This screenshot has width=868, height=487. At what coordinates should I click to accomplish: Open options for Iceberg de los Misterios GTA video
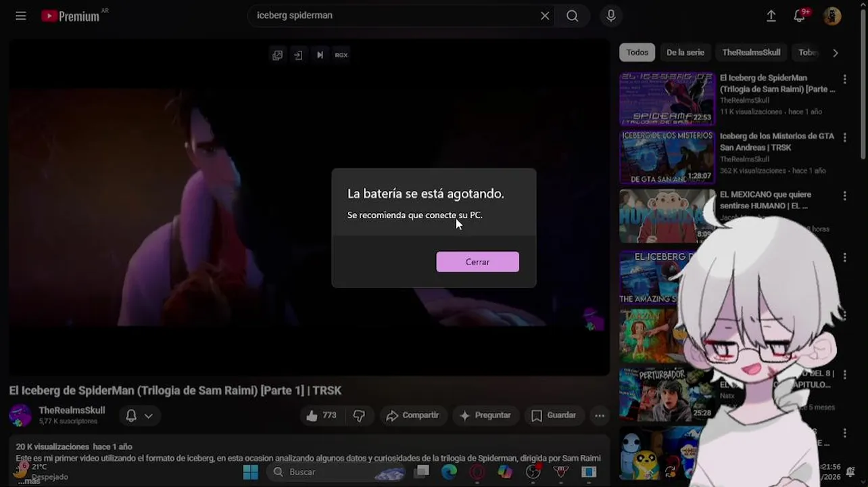click(844, 137)
